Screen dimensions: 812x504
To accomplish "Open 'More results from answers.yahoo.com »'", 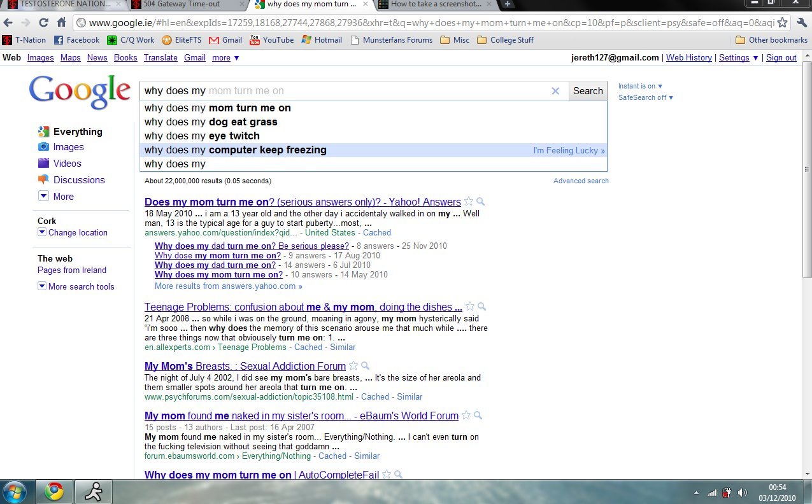I will [229, 286].
